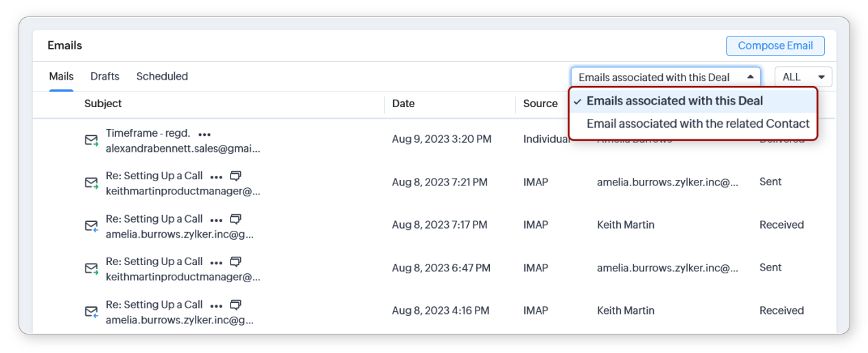Open three-dots menu on 7:21 PM email
868x353 pixels.
(216, 176)
